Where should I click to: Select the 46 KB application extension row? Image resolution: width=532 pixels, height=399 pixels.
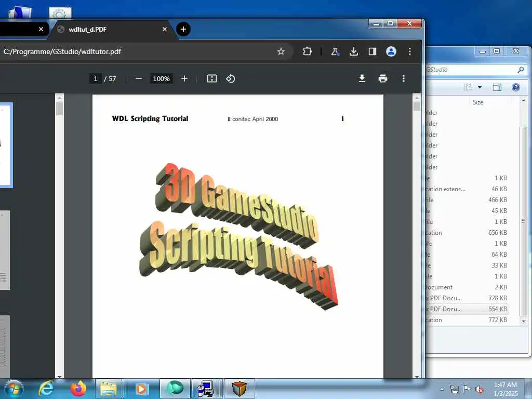(467, 189)
